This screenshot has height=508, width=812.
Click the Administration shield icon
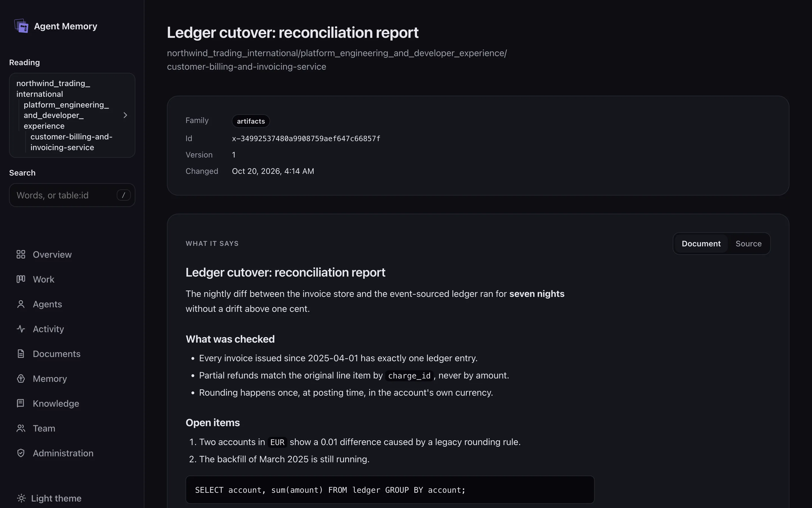(21, 453)
